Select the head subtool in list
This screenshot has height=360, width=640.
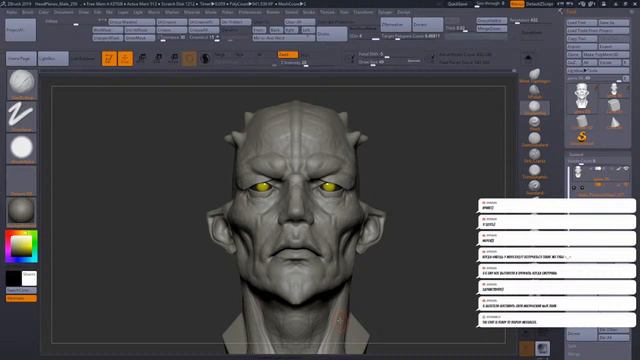(x=598, y=173)
